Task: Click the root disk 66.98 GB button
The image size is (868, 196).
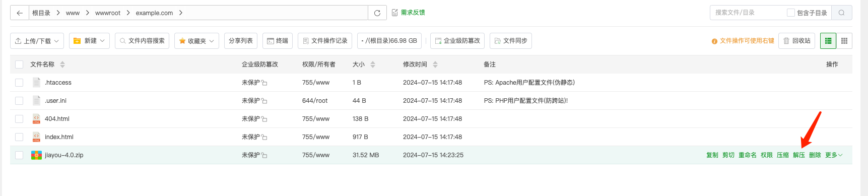Action: click(x=389, y=41)
